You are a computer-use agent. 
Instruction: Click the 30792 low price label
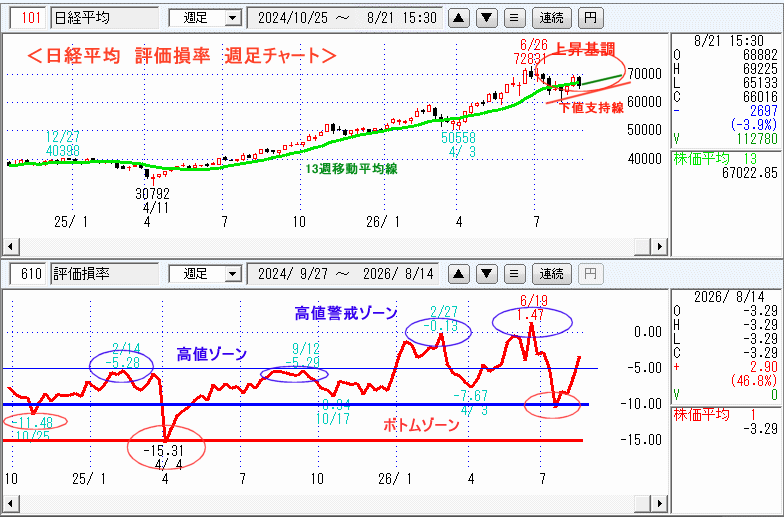(x=152, y=194)
